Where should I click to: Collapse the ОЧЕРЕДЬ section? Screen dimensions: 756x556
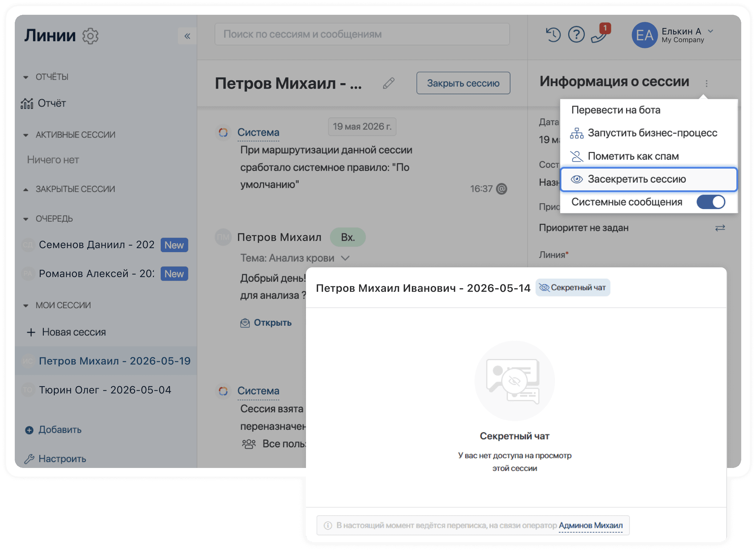point(26,220)
